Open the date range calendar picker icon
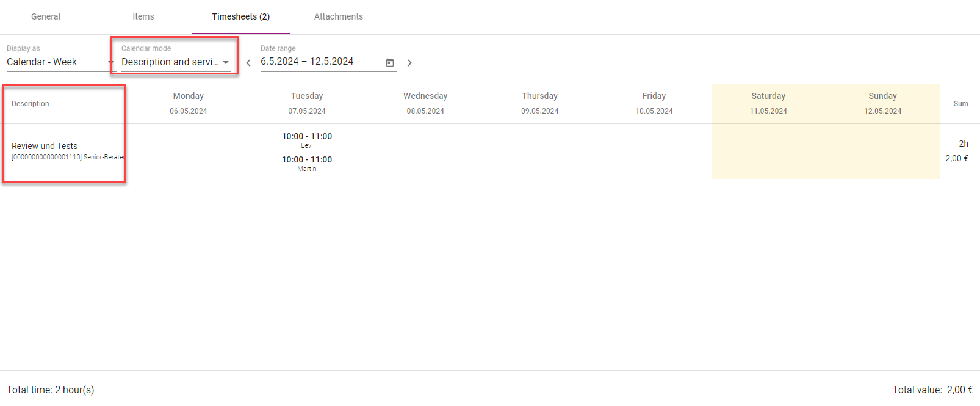This screenshot has height=406, width=980. tap(390, 63)
